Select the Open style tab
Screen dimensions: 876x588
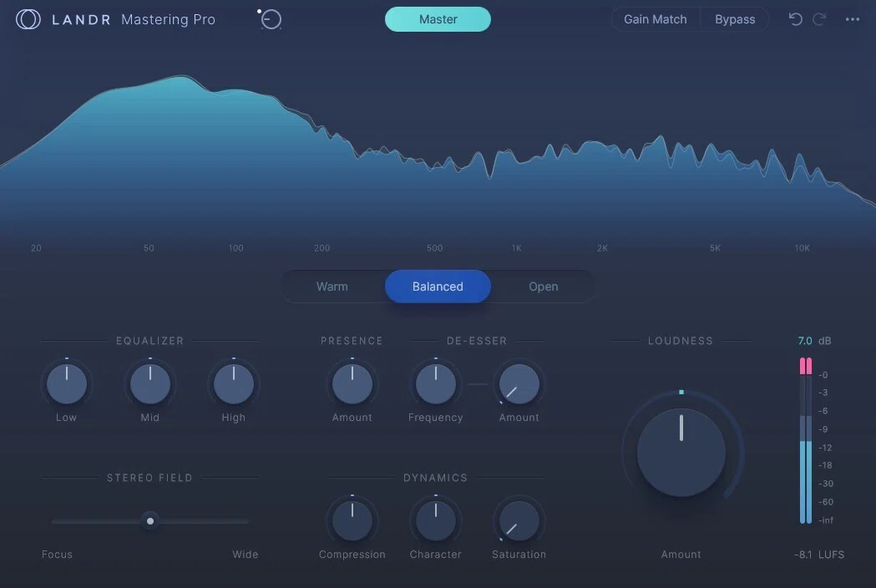543,286
